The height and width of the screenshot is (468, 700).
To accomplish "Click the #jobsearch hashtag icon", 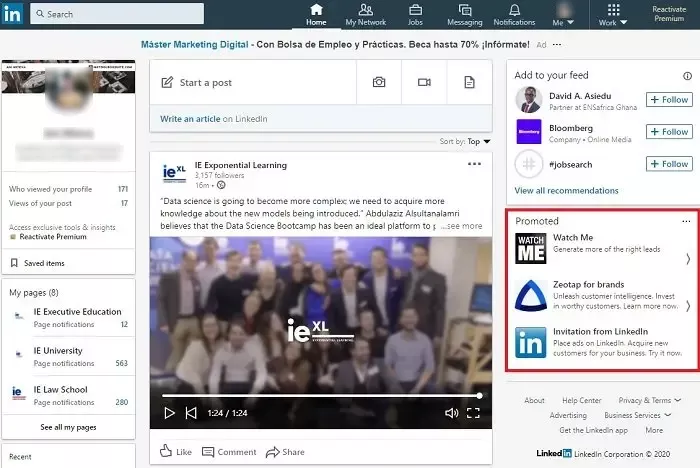I will [529, 164].
